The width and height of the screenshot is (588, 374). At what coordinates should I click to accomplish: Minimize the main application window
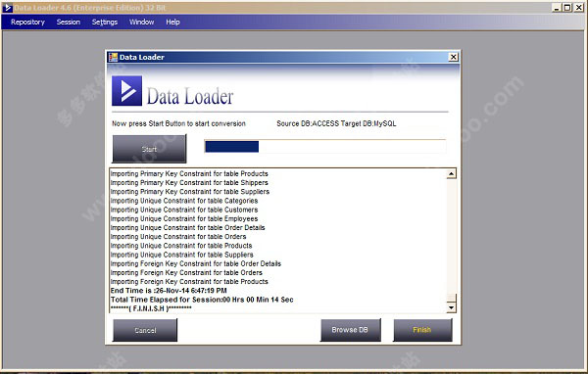(x=557, y=8)
